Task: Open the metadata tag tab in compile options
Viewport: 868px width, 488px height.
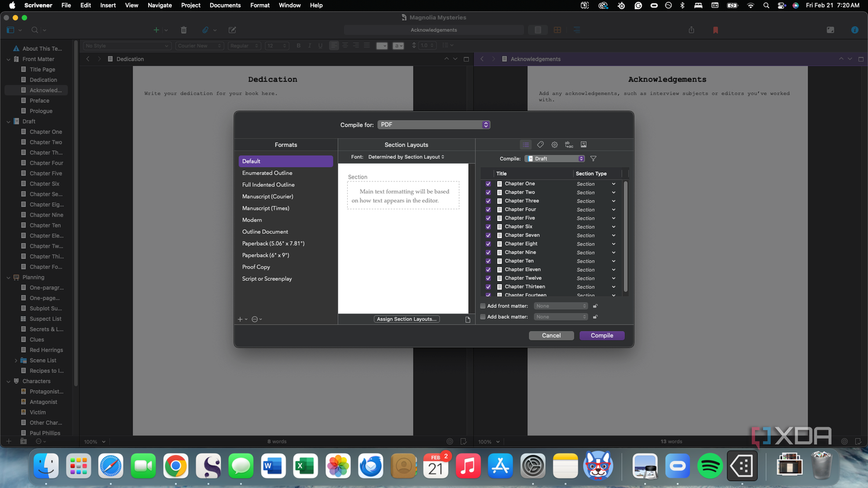Action: 540,145
